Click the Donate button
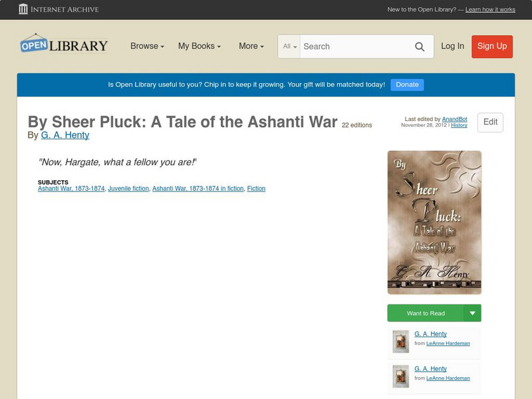 pos(407,84)
